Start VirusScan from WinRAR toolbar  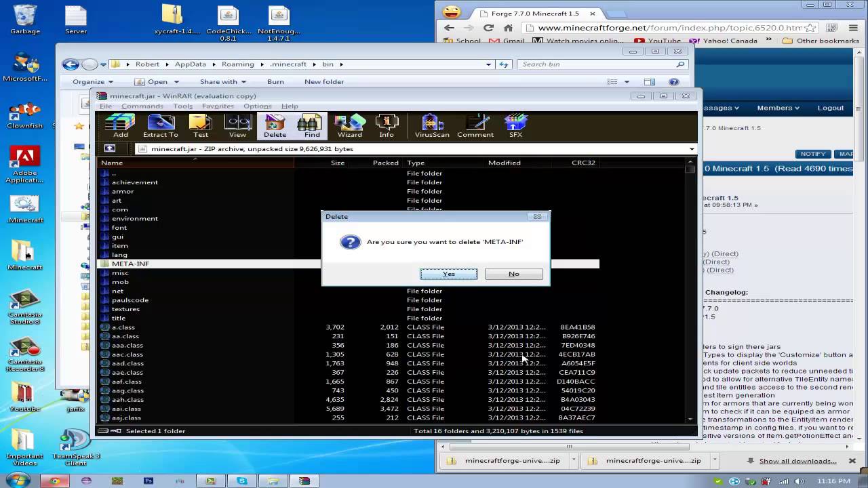pos(432,126)
